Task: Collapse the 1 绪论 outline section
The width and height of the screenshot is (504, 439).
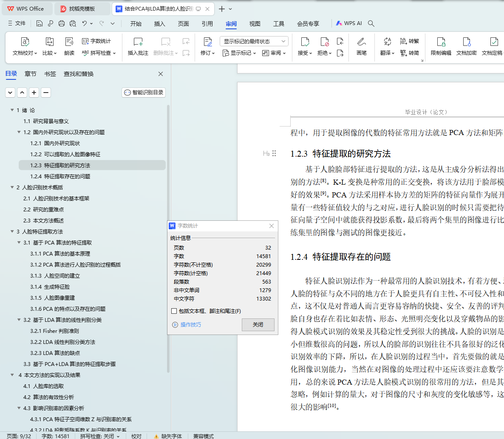Action: click(x=12, y=110)
